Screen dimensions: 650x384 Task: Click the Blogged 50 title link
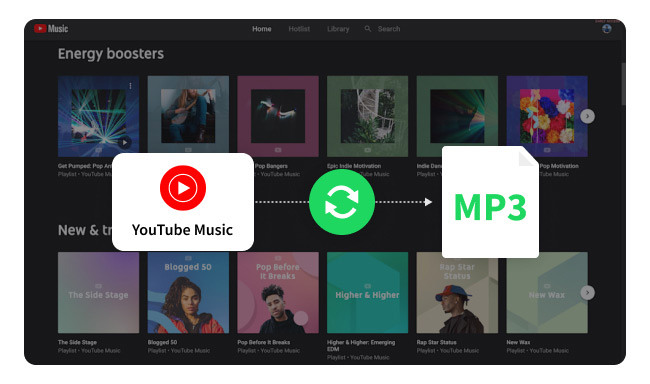pyautogui.click(x=162, y=343)
